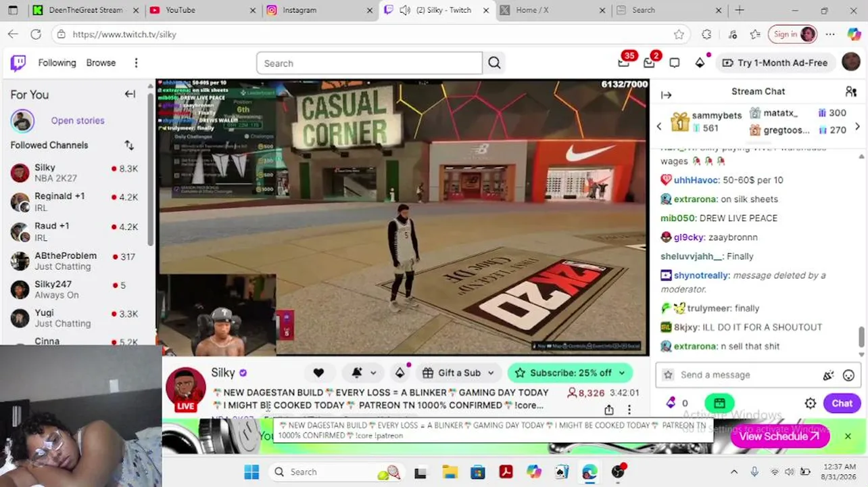Switch to the YouTube tab
The image size is (868, 487).
coord(203,10)
